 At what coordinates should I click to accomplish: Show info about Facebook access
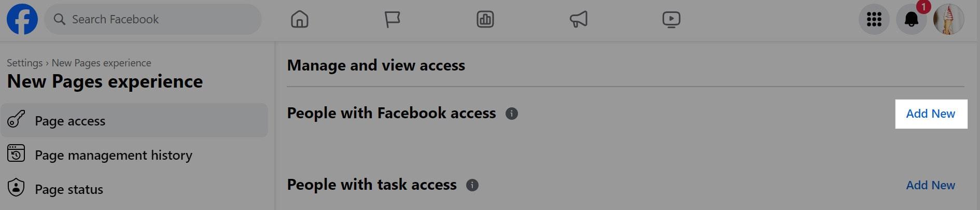(x=511, y=114)
